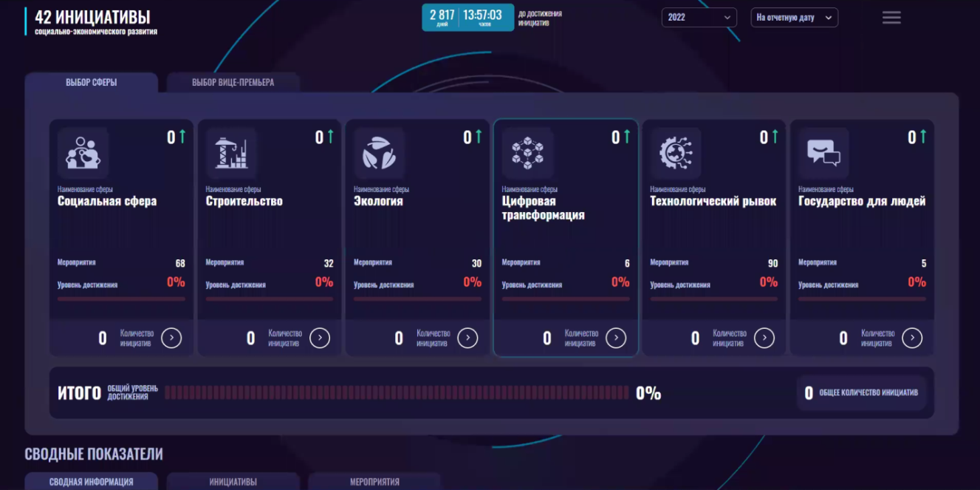Click green up arrow on Экология card
The height and width of the screenshot is (490, 980).
(x=479, y=137)
